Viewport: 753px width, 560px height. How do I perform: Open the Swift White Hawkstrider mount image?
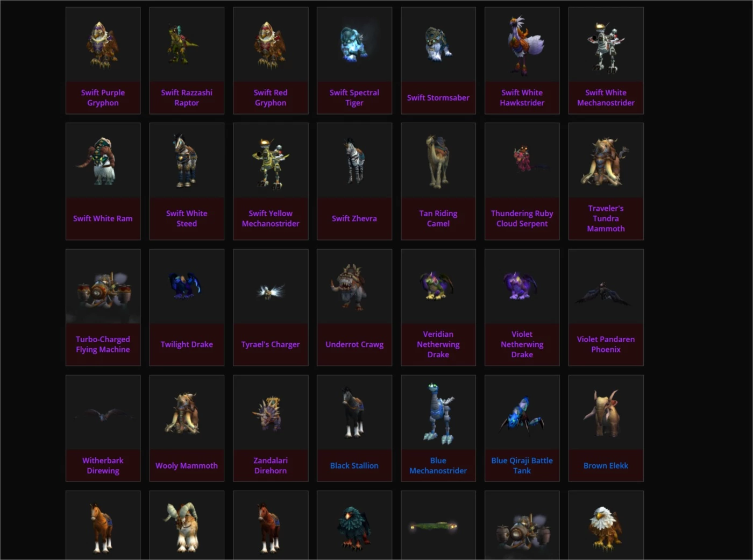click(x=522, y=44)
